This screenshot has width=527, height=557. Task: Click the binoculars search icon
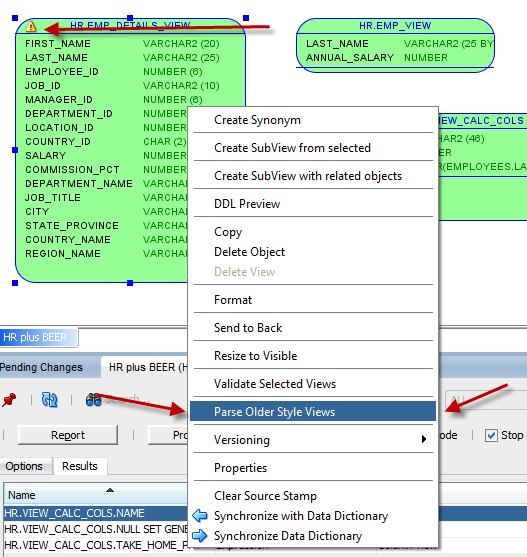click(93, 400)
